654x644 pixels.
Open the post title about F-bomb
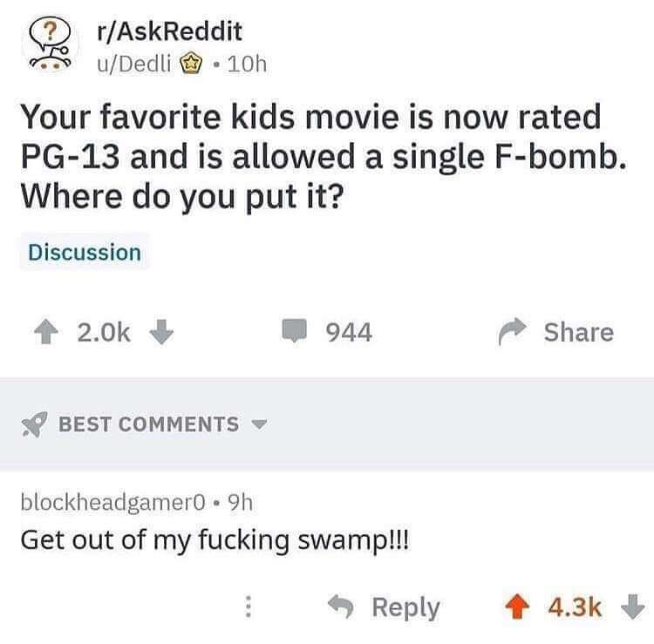[324, 157]
